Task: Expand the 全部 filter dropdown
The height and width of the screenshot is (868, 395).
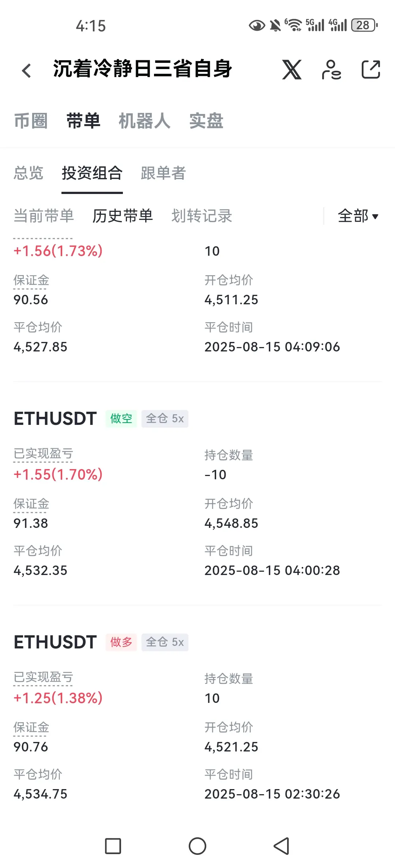Action: coord(358,216)
